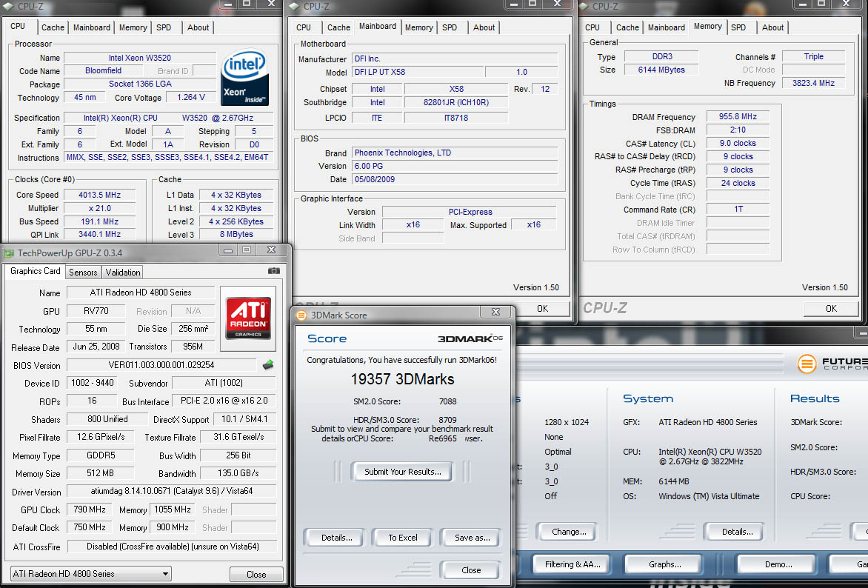Viewport: 868px width, 588px height.
Task: Click the Command Rate 1T value
Action: click(738, 210)
